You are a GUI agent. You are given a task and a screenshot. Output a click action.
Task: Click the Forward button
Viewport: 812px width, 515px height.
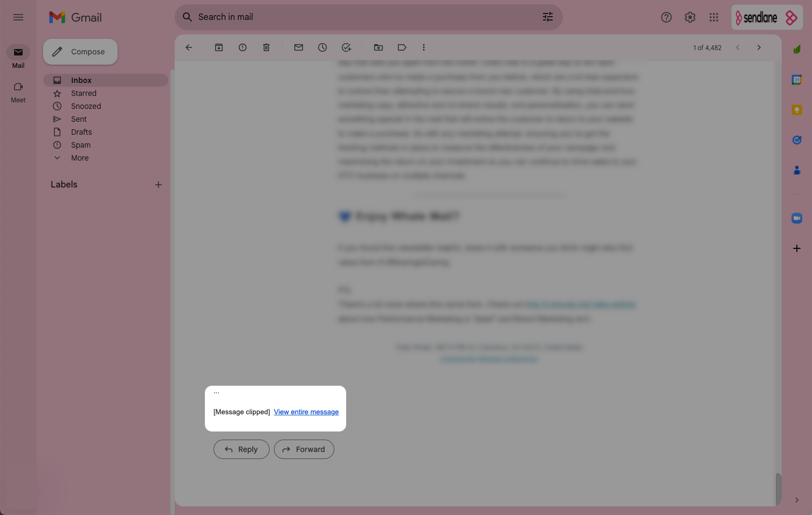pyautogui.click(x=304, y=449)
